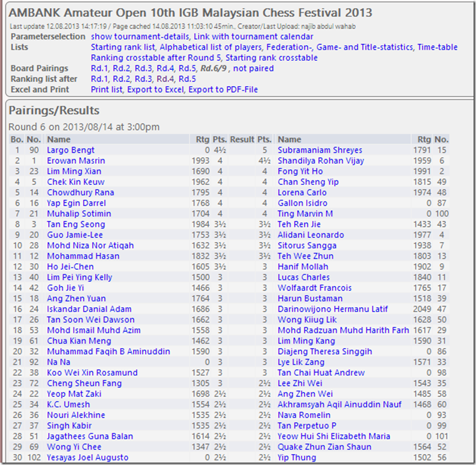
Task: Open player Na Na
Action: coord(58,362)
